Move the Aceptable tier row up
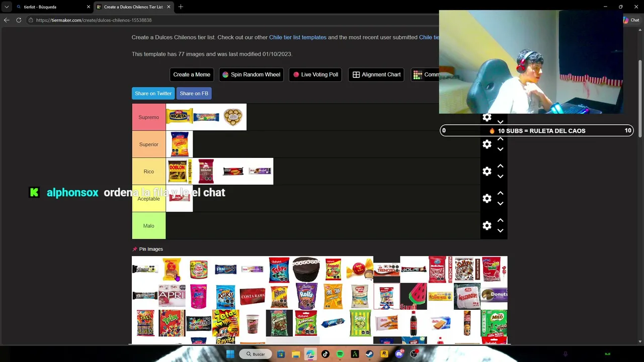This screenshot has width=644, height=362. click(500, 193)
